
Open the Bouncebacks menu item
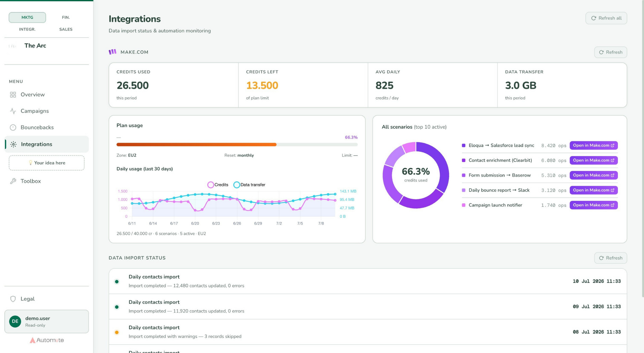coord(47,128)
